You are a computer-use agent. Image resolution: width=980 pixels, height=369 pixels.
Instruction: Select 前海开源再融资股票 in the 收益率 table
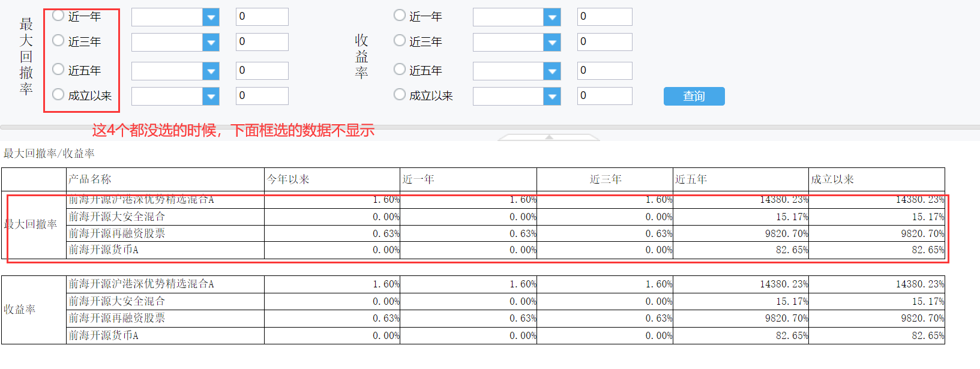[117, 318]
